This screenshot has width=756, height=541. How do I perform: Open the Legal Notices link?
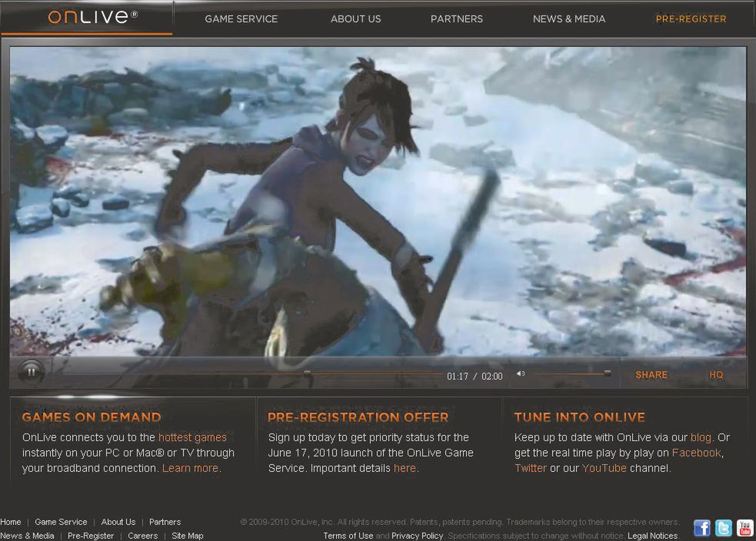click(x=652, y=536)
